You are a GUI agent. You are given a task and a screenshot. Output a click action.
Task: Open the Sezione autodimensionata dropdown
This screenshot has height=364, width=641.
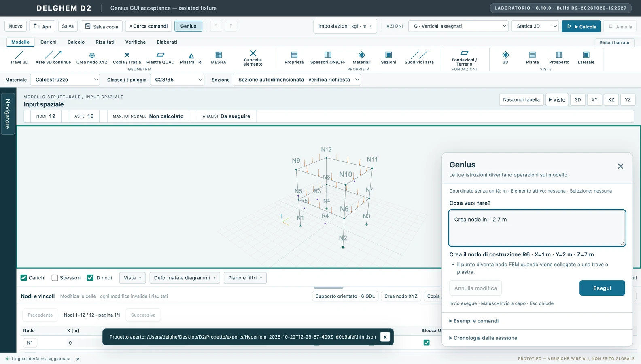point(297,80)
